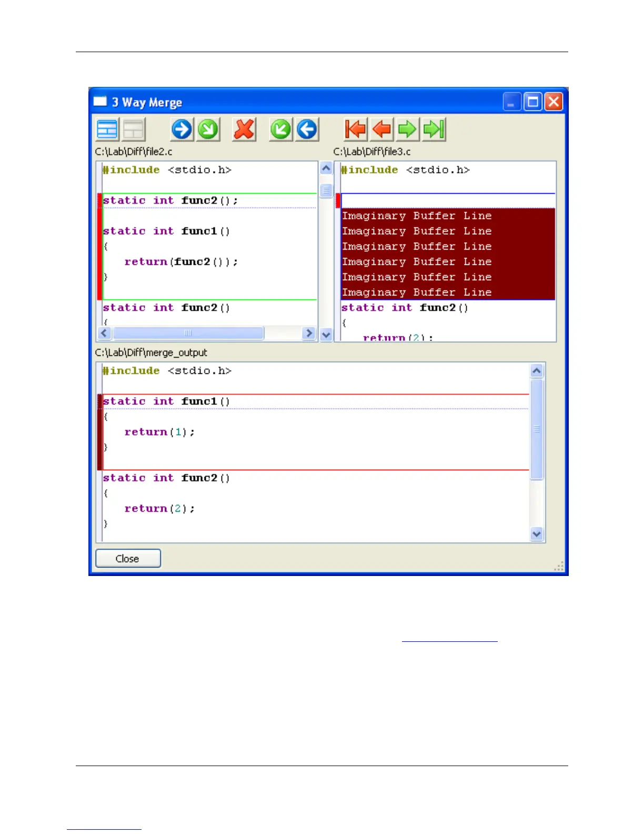Click 'static int func2()' in file3.c pane

(x=405, y=307)
